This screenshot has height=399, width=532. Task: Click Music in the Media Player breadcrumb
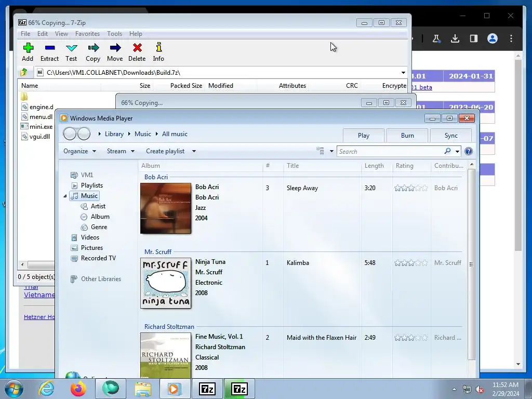pos(143,134)
